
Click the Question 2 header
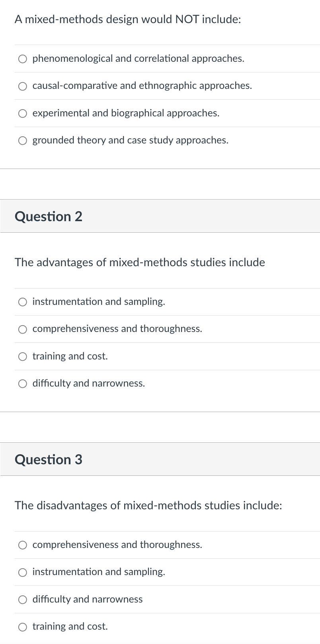[49, 216]
